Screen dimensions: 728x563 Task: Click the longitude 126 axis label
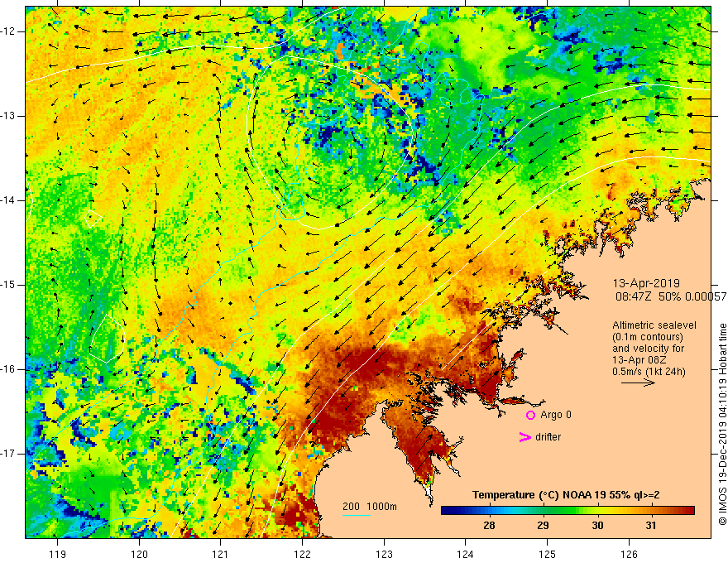(629, 555)
